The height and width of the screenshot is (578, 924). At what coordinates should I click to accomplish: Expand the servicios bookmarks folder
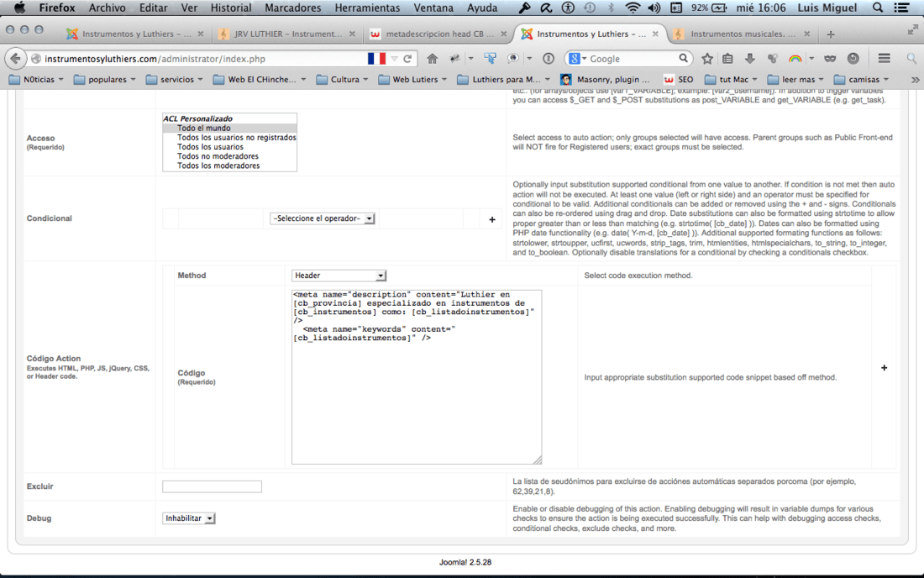175,80
